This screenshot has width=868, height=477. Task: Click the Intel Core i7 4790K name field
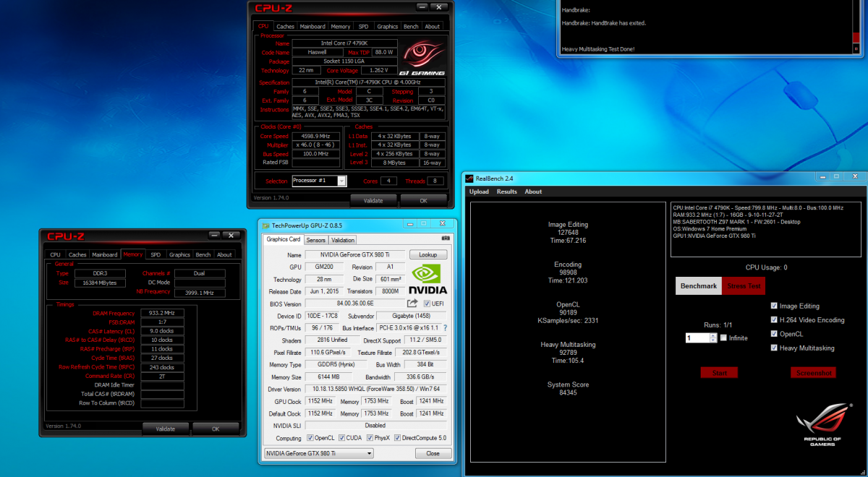(344, 43)
